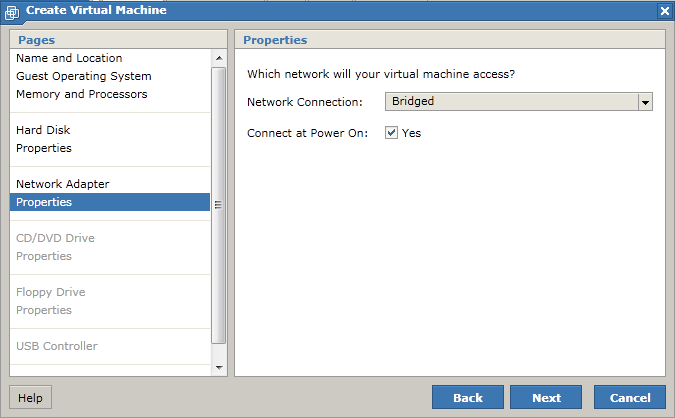Uncheck Connect at Power On checkbox
Viewport: 675px width, 418px height.
(391, 133)
